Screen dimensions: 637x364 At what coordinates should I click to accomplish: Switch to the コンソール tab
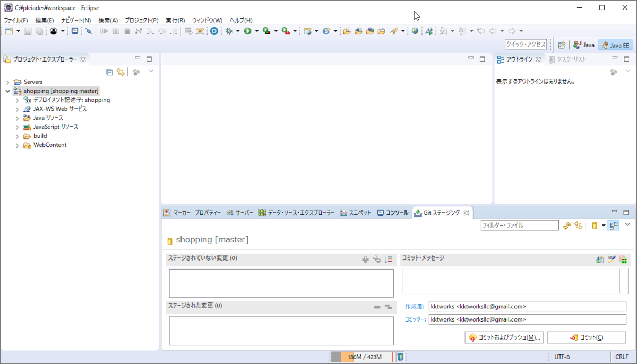393,213
